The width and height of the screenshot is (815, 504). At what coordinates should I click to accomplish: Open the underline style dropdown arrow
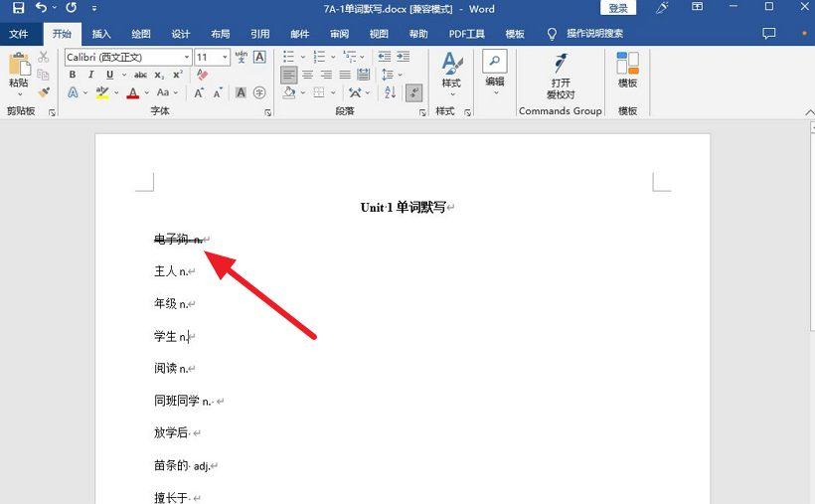(123, 75)
